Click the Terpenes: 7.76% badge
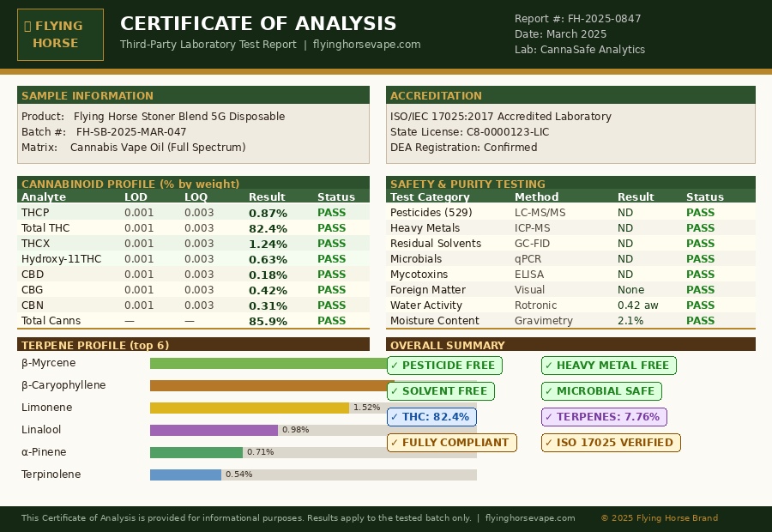 [x=604, y=417]
